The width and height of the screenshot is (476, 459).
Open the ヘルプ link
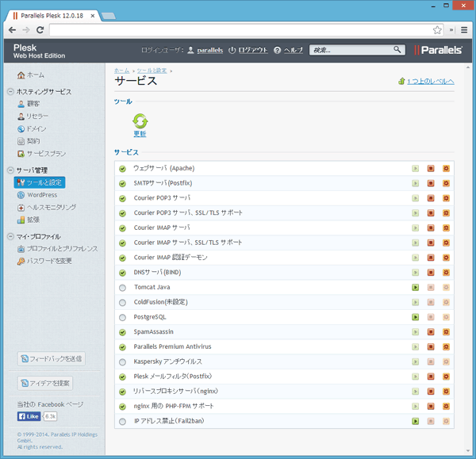click(294, 50)
